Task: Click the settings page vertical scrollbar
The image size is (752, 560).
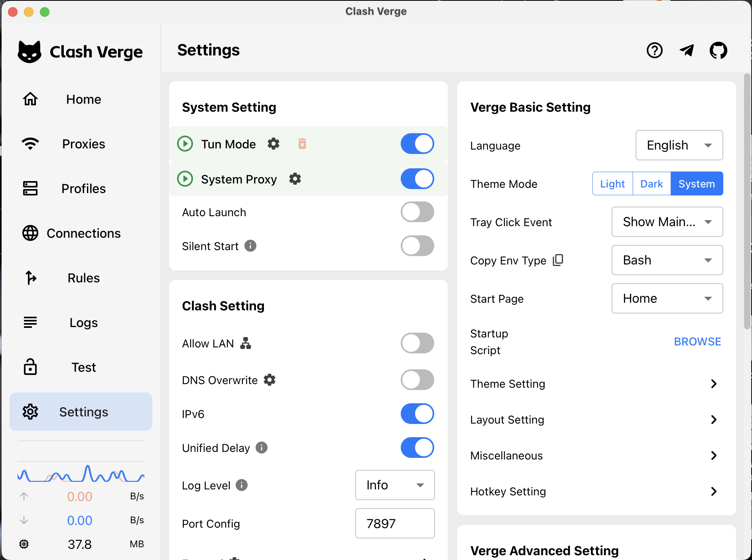Action: point(747,201)
